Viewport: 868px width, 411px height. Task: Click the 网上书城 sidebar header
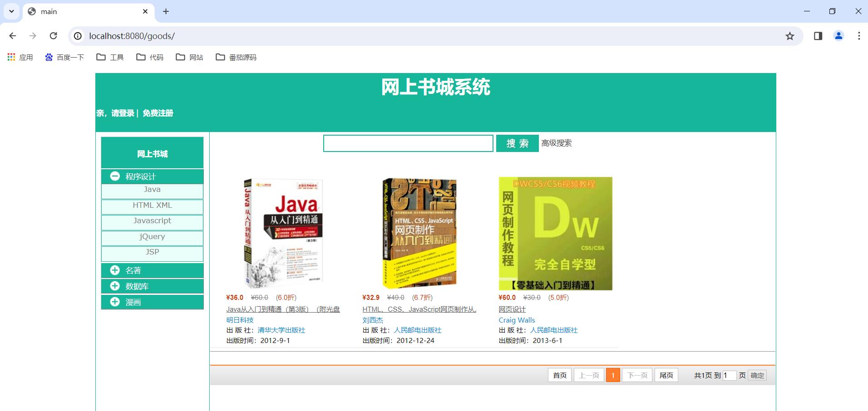(152, 153)
